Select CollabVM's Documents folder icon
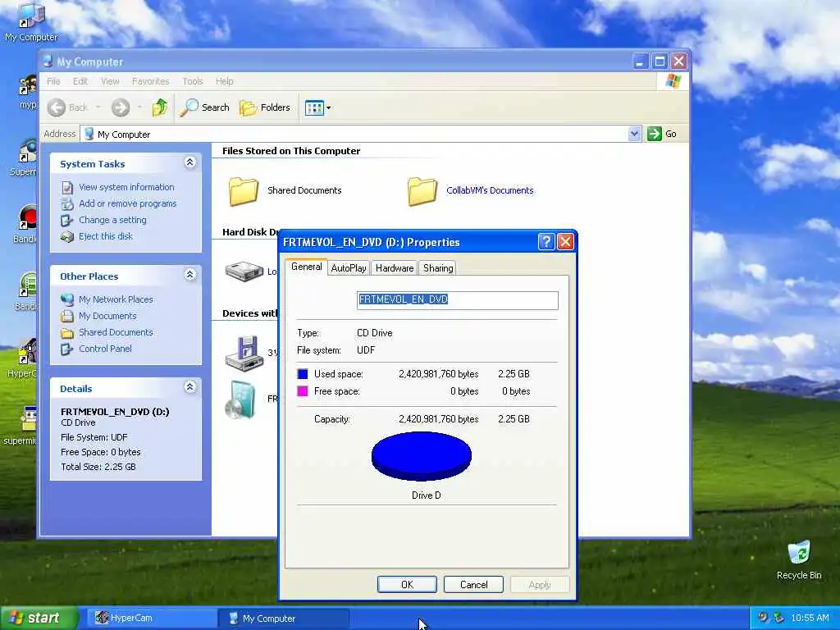Image resolution: width=840 pixels, height=630 pixels. pos(422,191)
